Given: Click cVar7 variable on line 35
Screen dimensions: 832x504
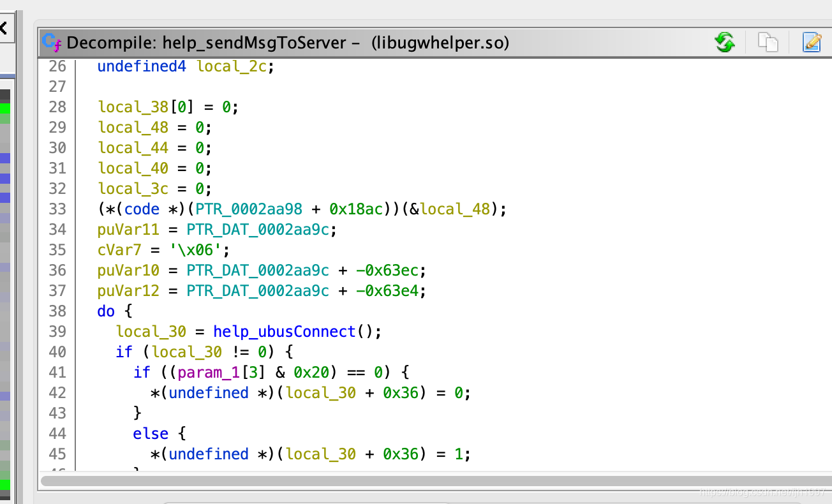Looking at the screenshot, I should point(119,250).
